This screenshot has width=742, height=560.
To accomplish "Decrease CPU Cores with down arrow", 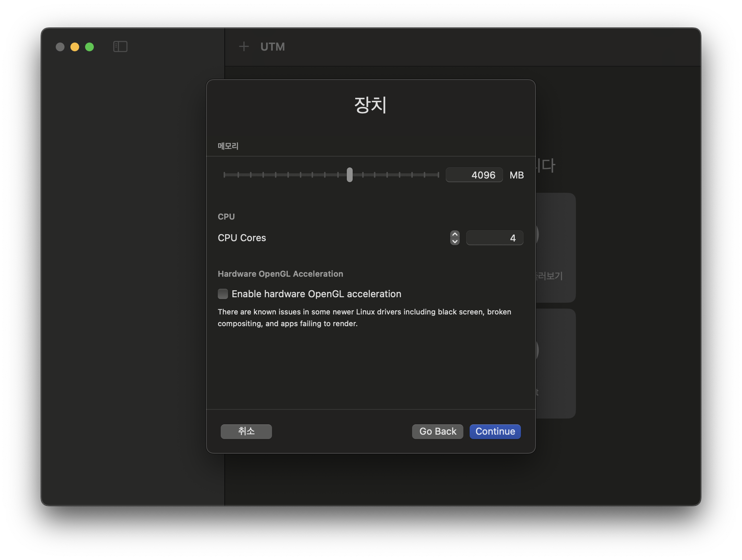I will pos(455,242).
